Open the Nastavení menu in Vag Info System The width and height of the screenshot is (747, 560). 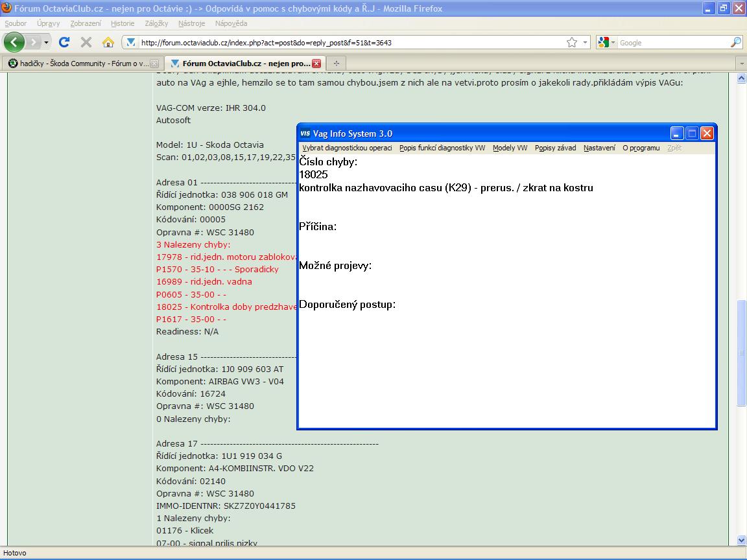coord(599,148)
